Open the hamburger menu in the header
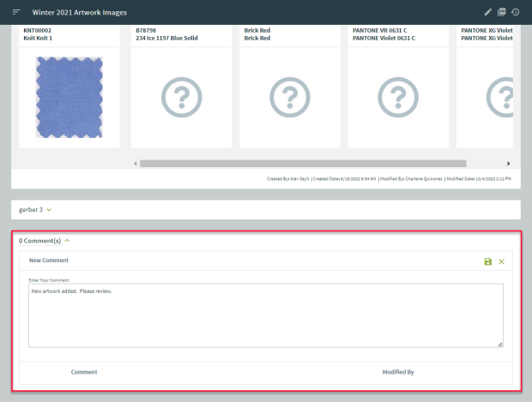This screenshot has width=532, height=402. pyautogui.click(x=15, y=12)
